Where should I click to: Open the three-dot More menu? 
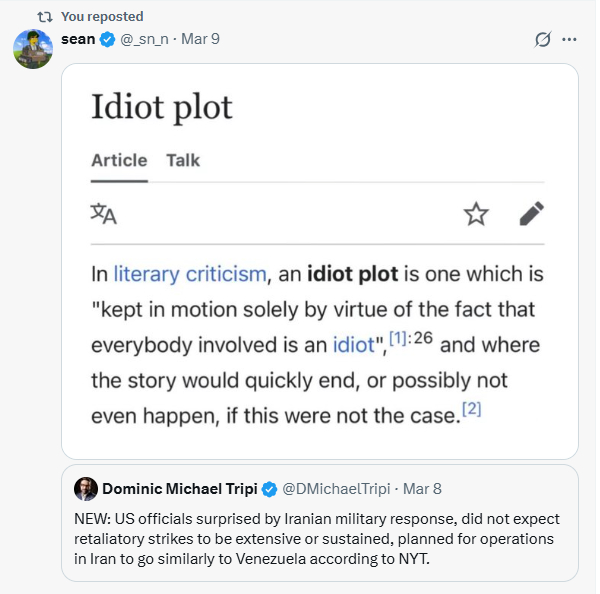[570, 40]
